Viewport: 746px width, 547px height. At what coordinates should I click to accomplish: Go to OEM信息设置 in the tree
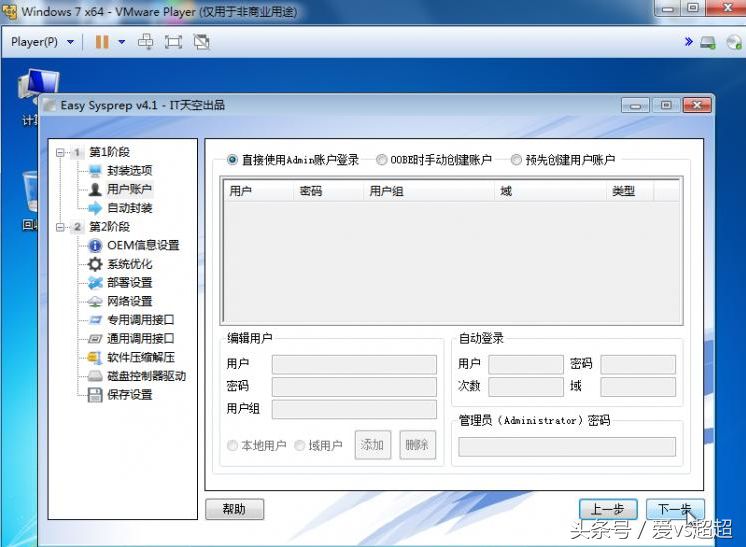coord(143,245)
